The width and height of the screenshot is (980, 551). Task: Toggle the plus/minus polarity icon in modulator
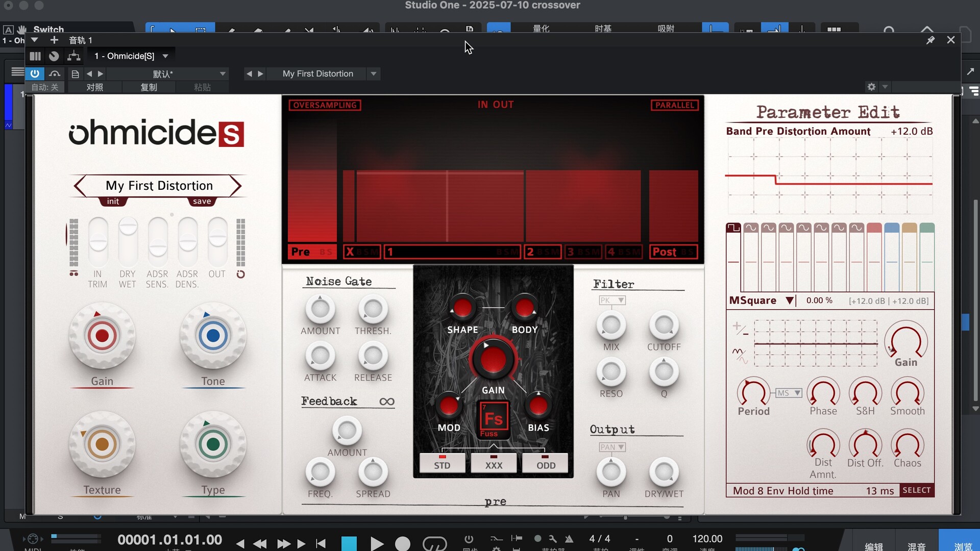point(740,328)
